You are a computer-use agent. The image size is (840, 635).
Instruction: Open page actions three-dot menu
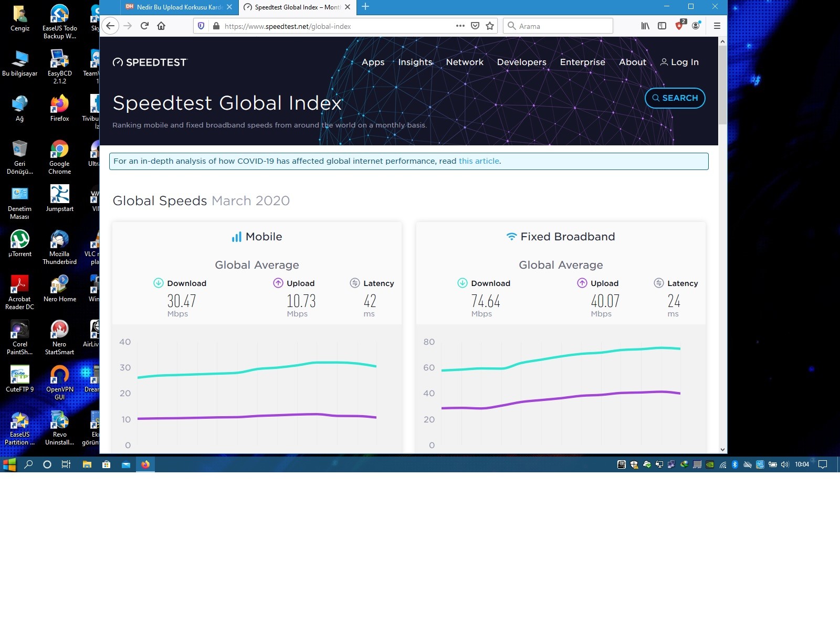[x=460, y=26]
